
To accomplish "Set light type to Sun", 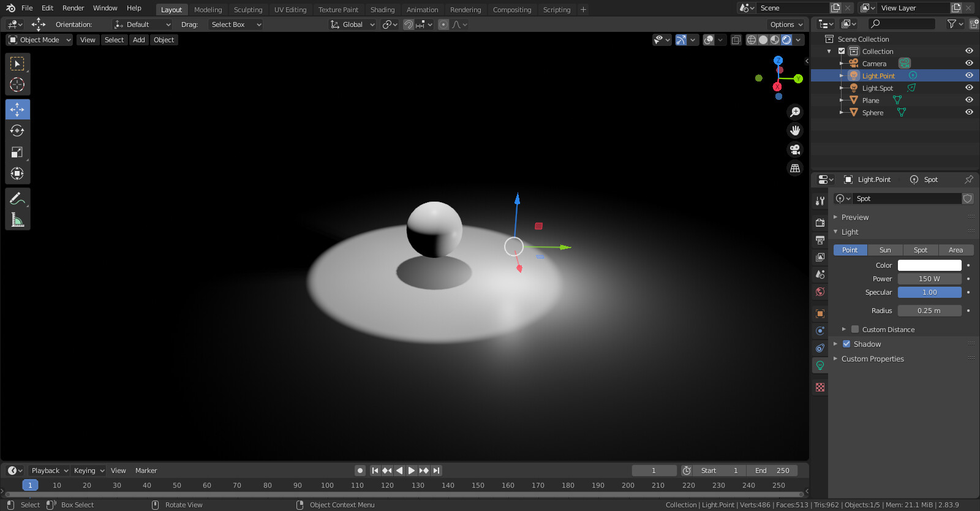I will pyautogui.click(x=885, y=250).
